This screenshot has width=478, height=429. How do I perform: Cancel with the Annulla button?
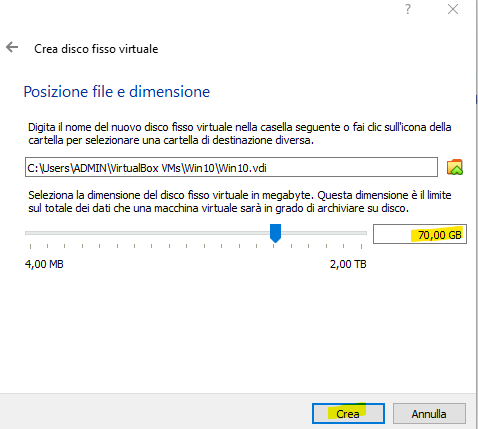point(429,414)
